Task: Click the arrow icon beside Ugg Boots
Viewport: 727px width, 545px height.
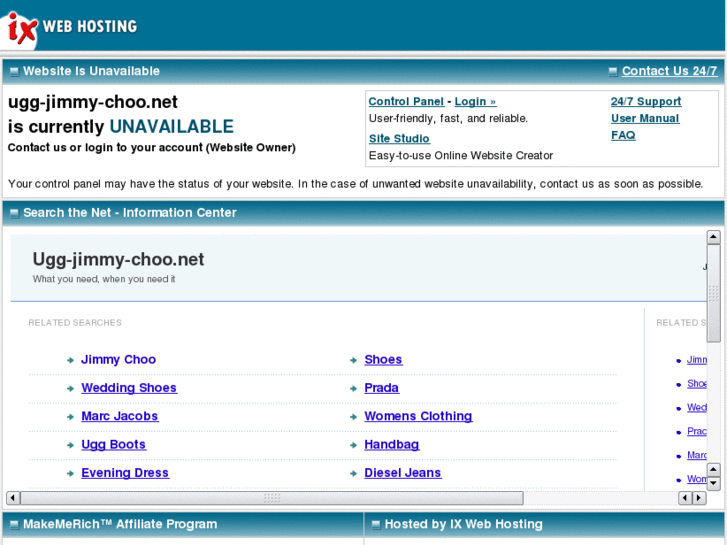Action: tap(70, 445)
